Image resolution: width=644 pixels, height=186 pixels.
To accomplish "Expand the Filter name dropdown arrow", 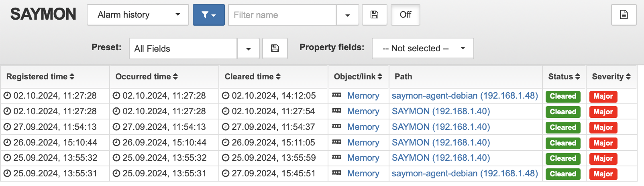I will click(x=348, y=15).
